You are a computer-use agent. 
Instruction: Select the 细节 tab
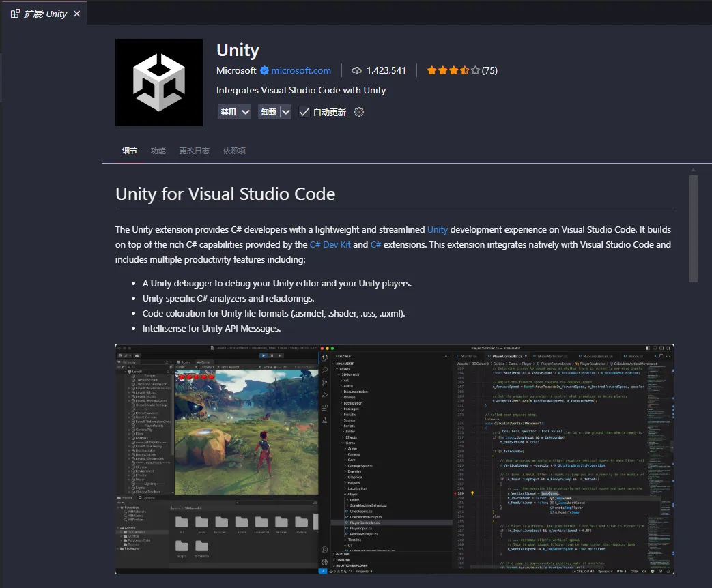click(129, 151)
